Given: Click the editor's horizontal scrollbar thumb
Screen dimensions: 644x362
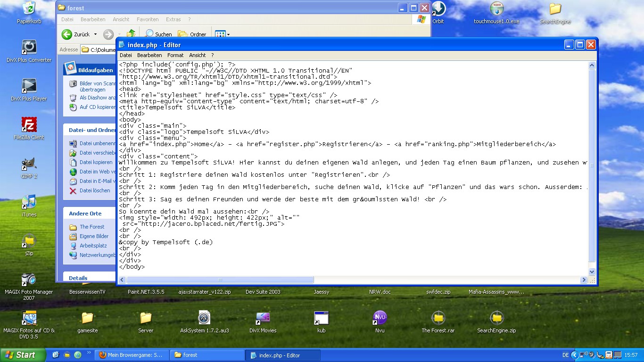Looking at the screenshot, I should pos(216,280).
